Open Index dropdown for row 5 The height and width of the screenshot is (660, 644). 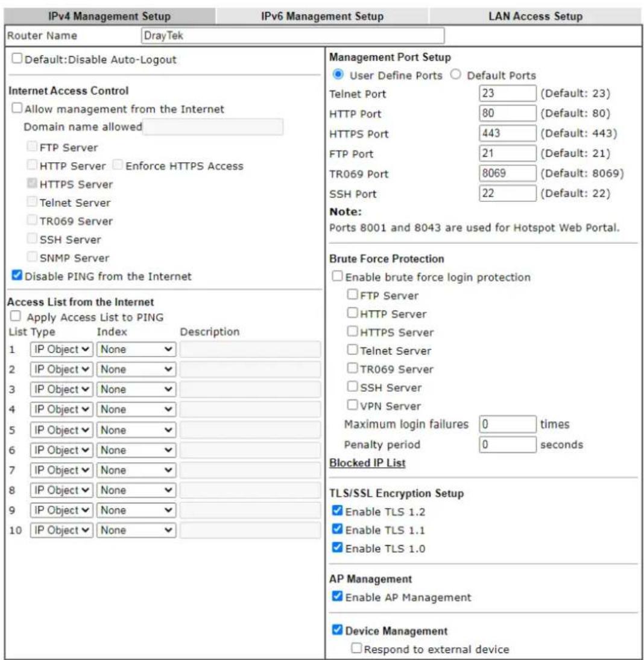point(136,430)
